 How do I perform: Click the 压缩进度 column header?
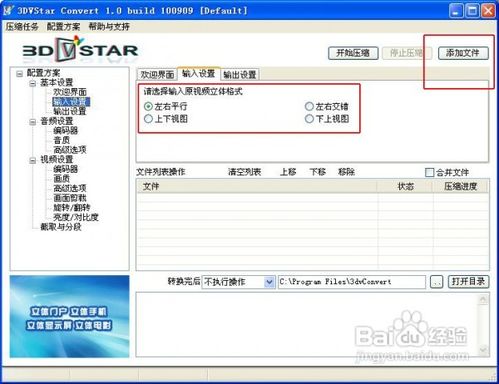point(461,186)
